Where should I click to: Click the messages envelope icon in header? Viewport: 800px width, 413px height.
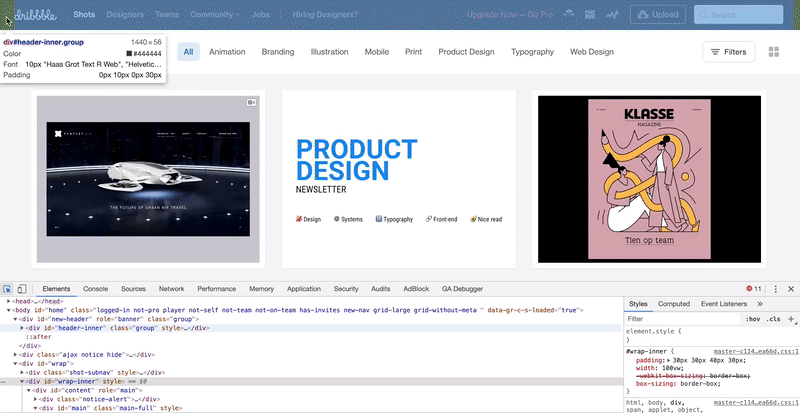(589, 15)
